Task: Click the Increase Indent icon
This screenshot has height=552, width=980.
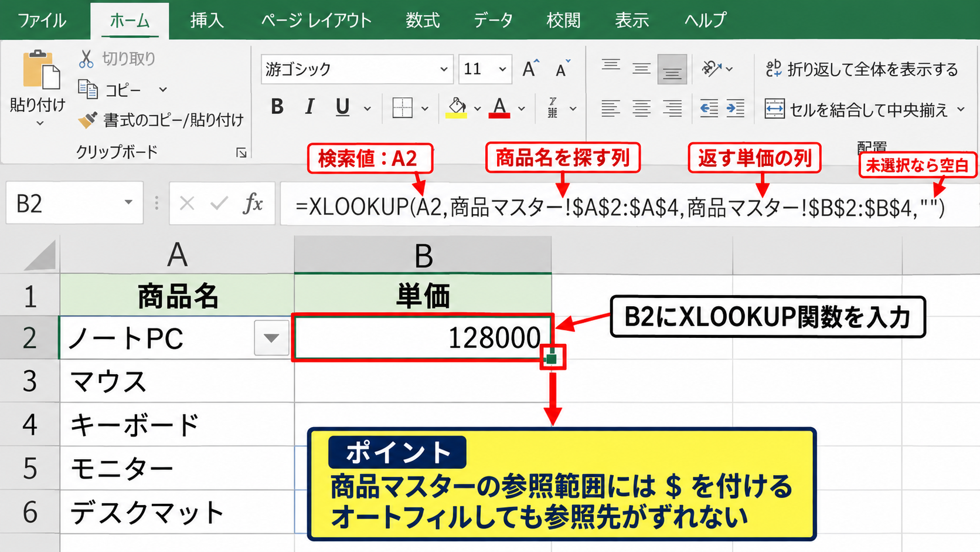Action: [736, 109]
